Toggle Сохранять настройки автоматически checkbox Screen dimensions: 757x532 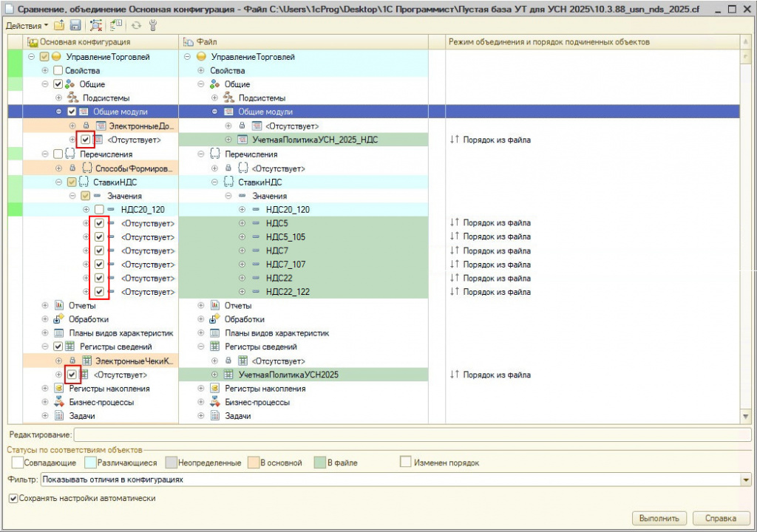[13, 498]
